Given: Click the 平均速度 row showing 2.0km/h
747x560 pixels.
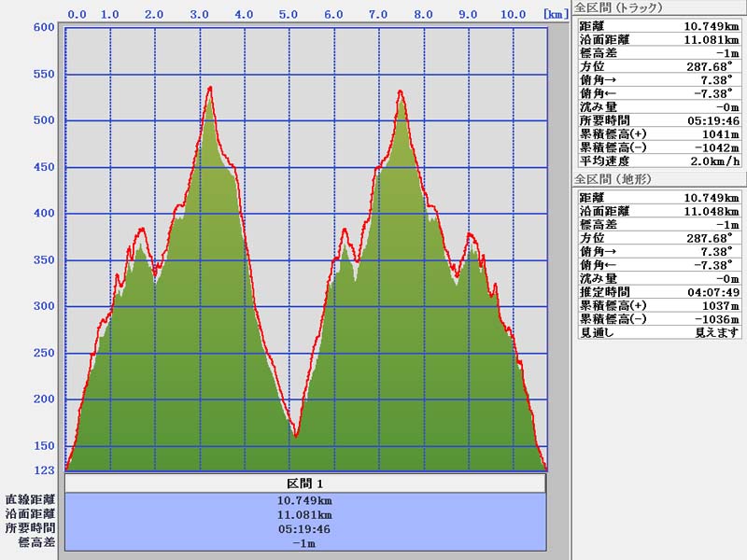Looking at the screenshot, I should (x=658, y=161).
